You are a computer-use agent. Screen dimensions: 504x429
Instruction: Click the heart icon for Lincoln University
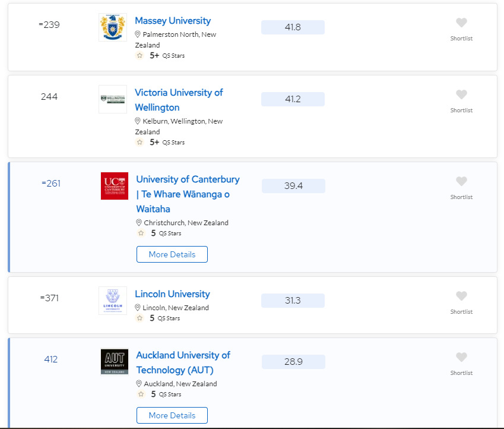tap(461, 296)
